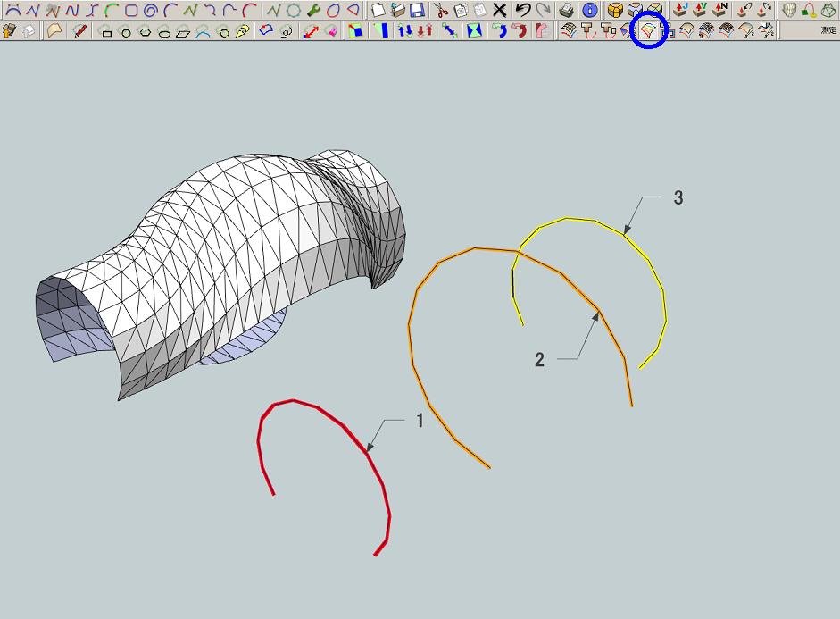Click the yellow rounded box icon
The image size is (840, 619).
[x=615, y=10]
